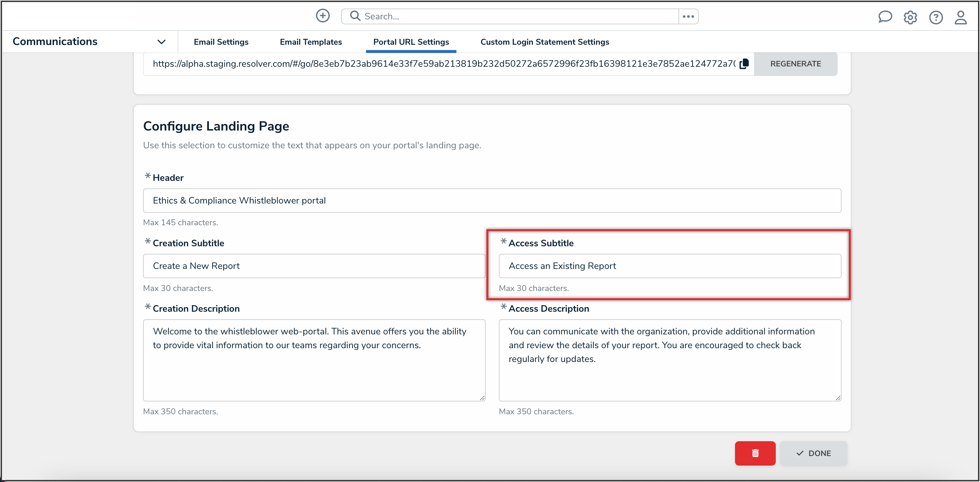Click the Access Subtitle input field
This screenshot has width=980, height=482.
pyautogui.click(x=670, y=266)
